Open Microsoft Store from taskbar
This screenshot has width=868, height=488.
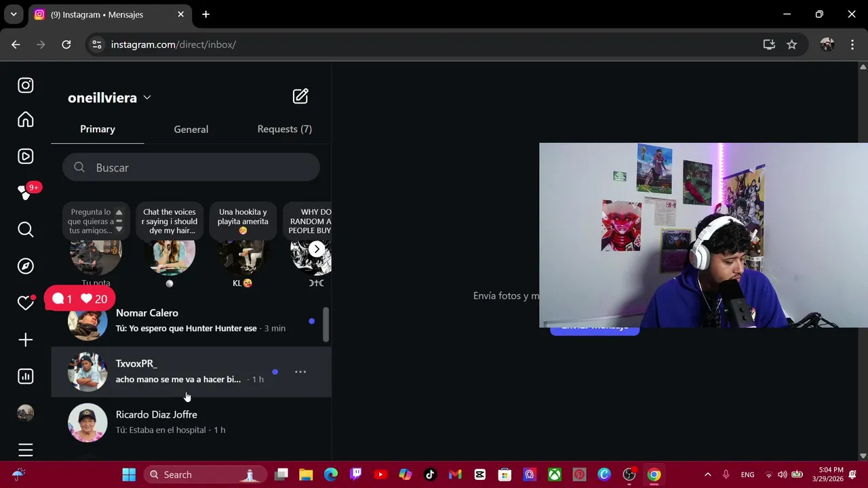click(x=505, y=474)
